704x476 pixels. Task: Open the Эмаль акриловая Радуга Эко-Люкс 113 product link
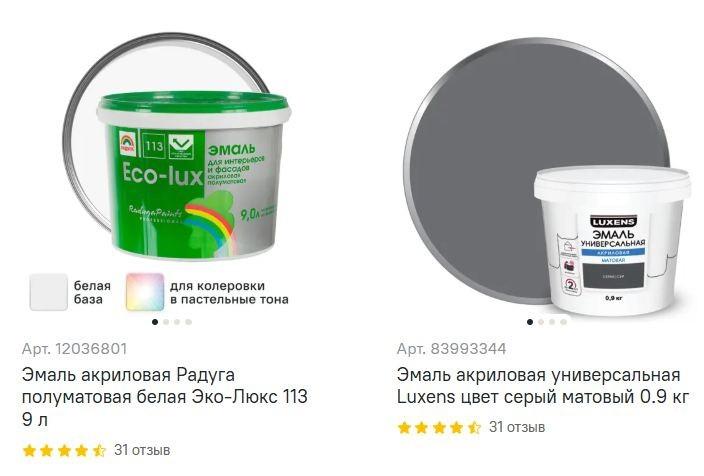pos(164,397)
